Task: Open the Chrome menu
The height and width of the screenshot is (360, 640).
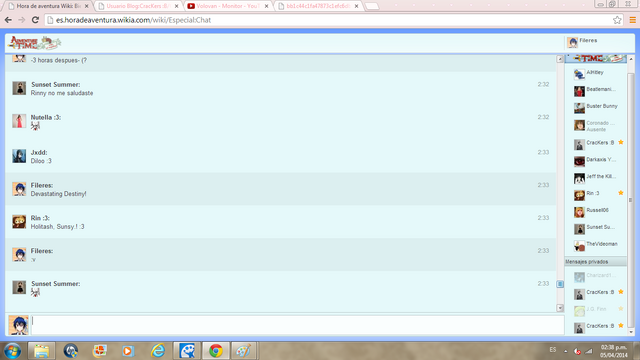Action: 633,20
